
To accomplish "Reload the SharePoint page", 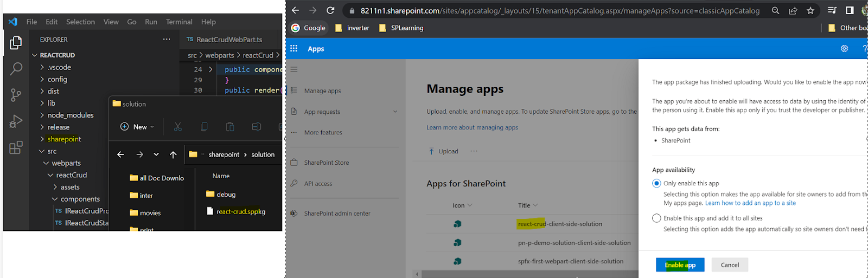I will (330, 10).
